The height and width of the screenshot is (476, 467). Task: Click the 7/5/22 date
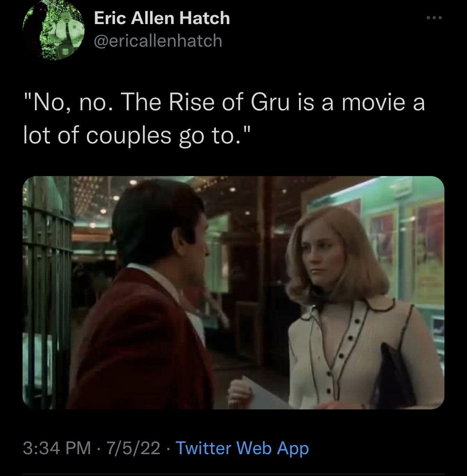click(x=133, y=448)
